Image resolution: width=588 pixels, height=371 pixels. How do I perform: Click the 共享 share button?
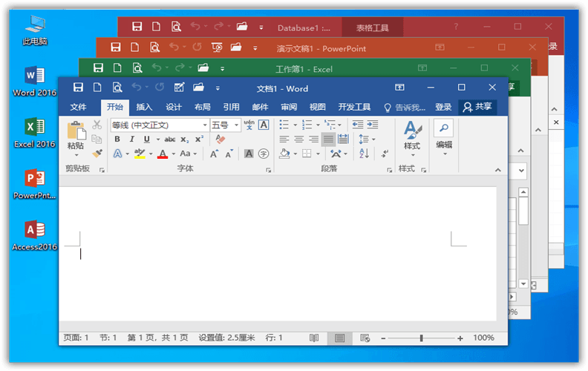477,107
